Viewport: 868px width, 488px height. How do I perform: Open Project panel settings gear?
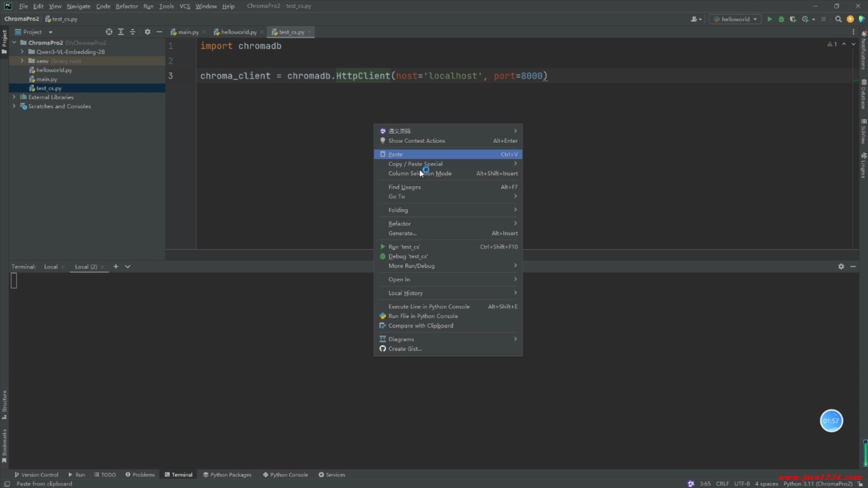click(147, 32)
